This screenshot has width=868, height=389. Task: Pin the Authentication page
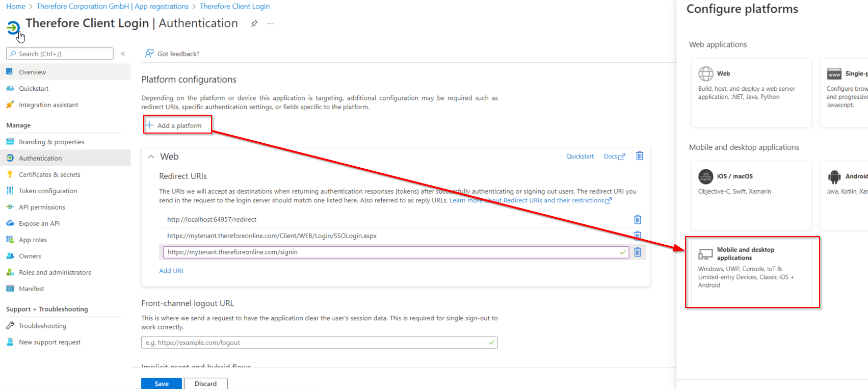coord(254,23)
